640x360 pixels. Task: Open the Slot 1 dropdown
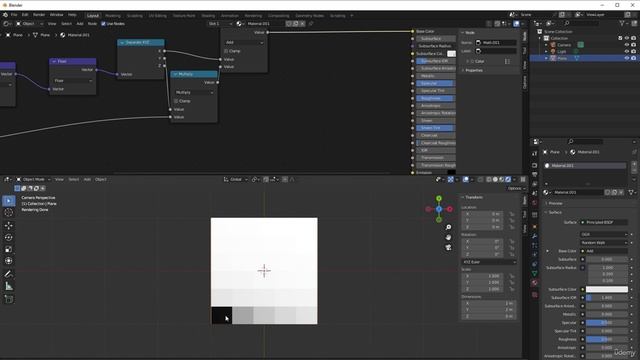tap(220, 24)
